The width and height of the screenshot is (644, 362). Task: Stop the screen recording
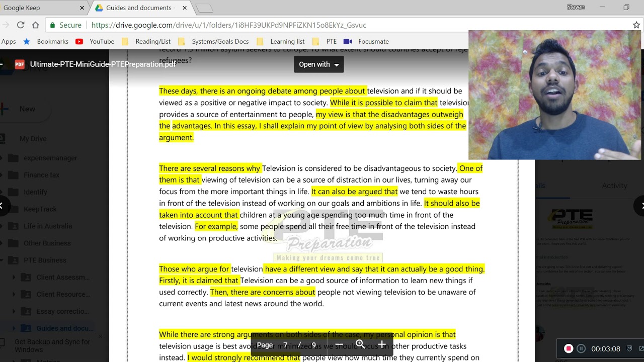(569, 348)
